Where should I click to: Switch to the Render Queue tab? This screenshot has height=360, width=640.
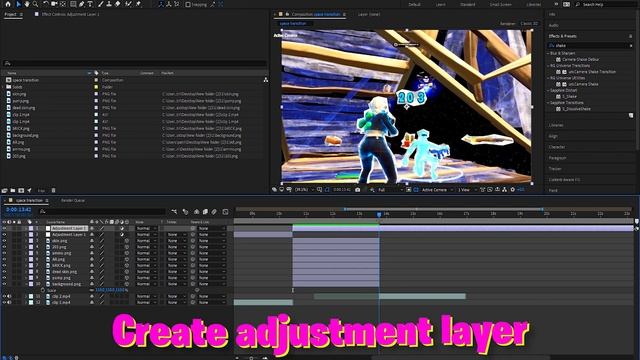[73, 200]
